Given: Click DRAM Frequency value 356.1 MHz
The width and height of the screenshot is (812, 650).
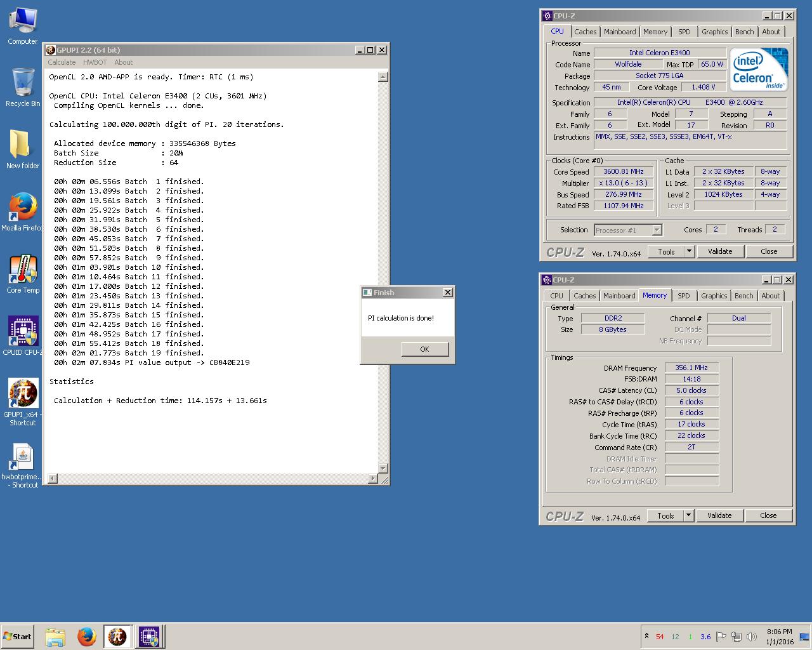Looking at the screenshot, I should (x=691, y=368).
